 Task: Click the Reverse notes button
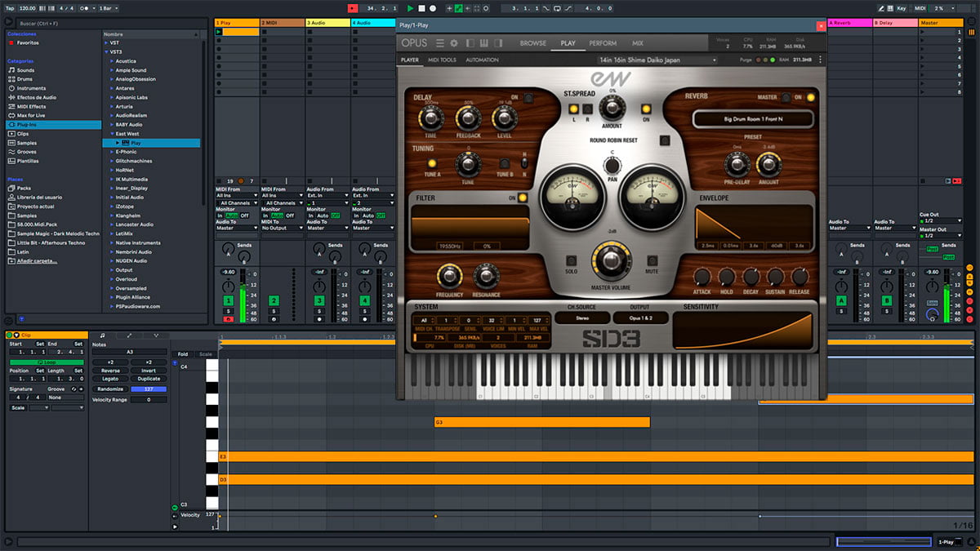click(110, 370)
